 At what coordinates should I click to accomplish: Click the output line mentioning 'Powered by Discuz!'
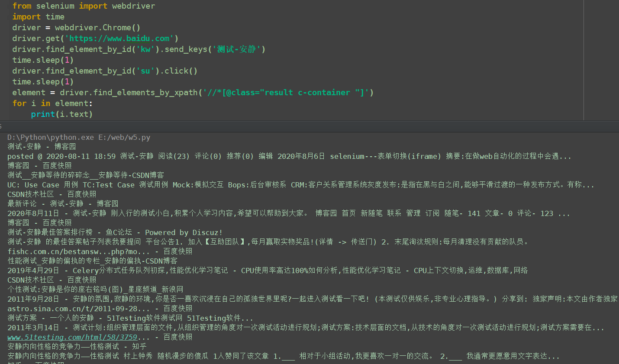click(x=115, y=232)
